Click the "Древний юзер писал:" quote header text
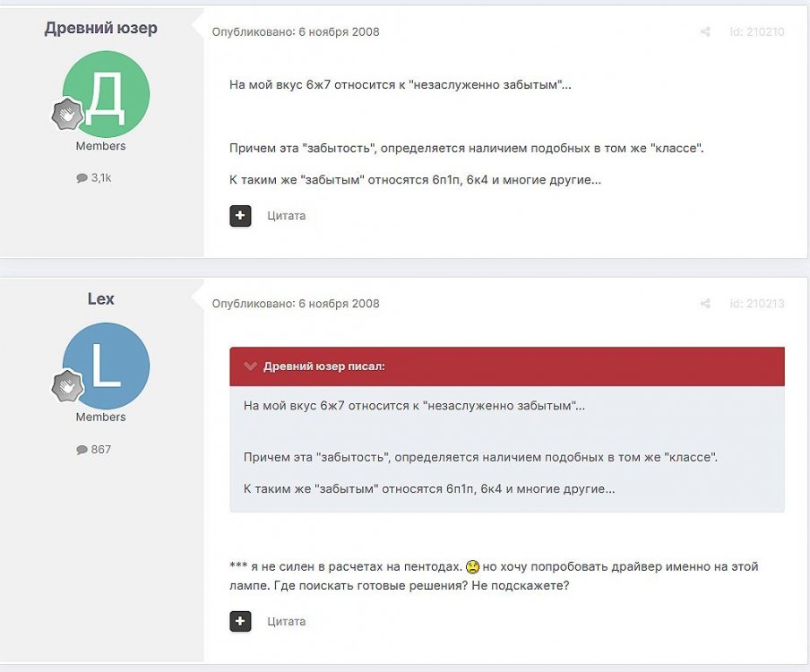The height and width of the screenshot is (672, 810). (324, 366)
